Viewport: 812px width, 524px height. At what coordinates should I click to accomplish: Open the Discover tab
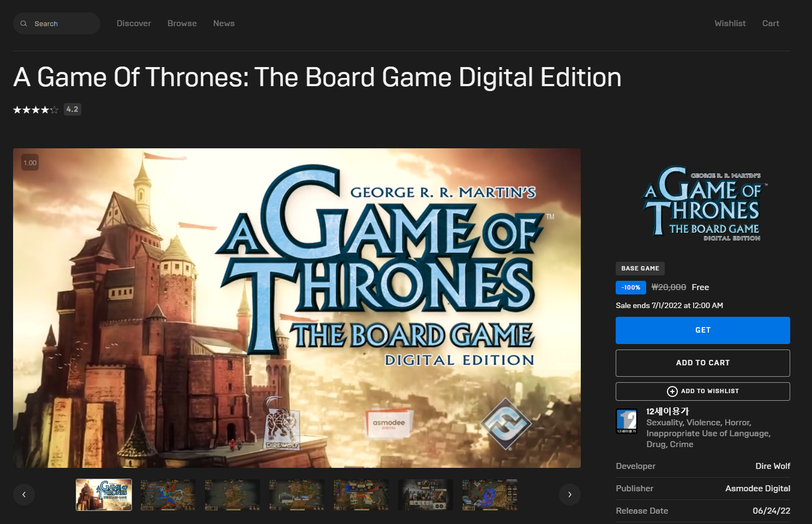click(134, 23)
